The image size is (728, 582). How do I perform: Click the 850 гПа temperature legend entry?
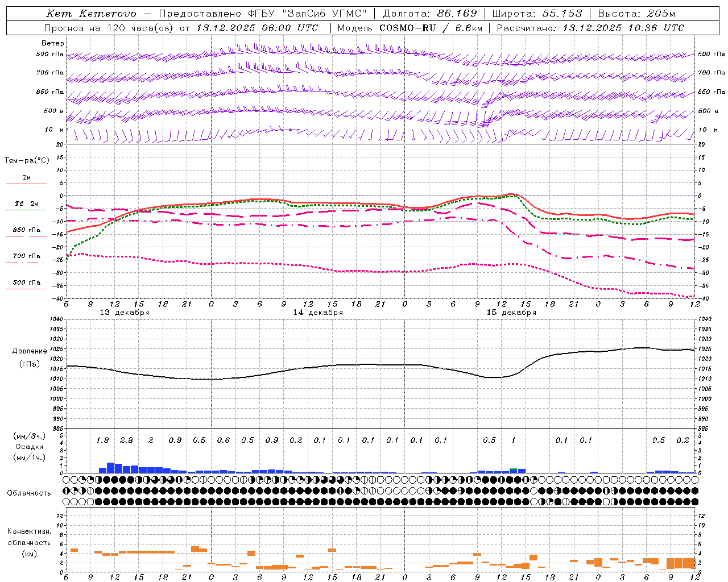(27, 230)
